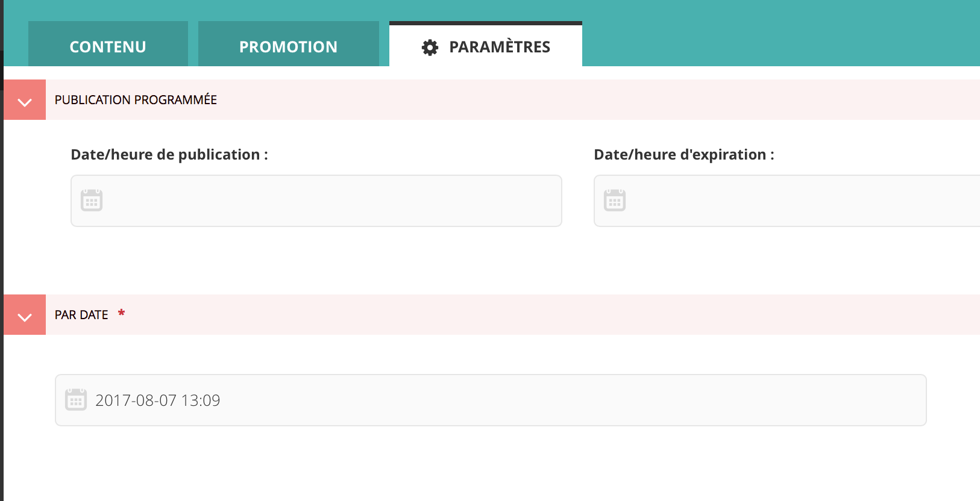Click the PAR DATE section header
Screen dimensions: 980x501
pos(81,314)
